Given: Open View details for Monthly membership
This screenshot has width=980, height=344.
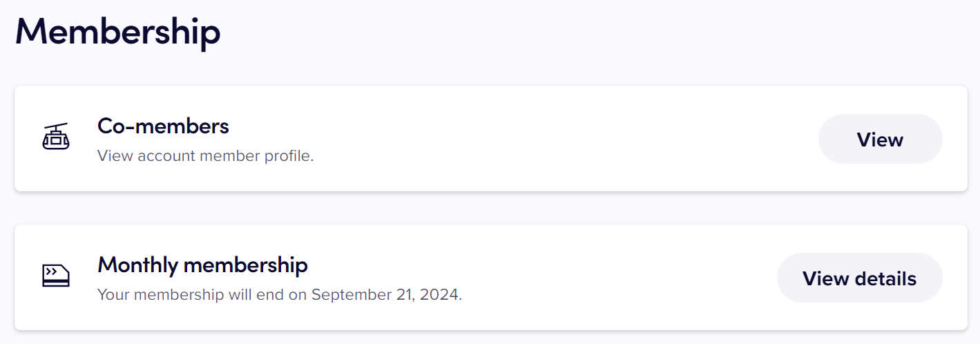Looking at the screenshot, I should click(859, 278).
